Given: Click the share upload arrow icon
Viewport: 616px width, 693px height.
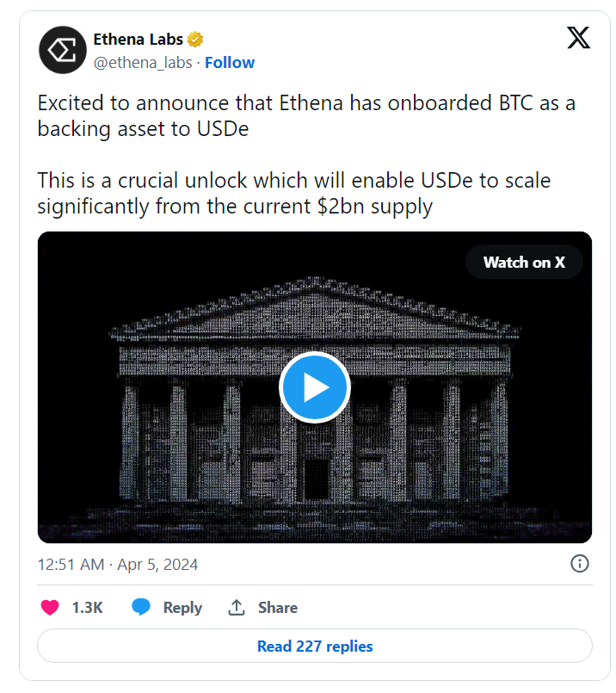Looking at the screenshot, I should 237,607.
